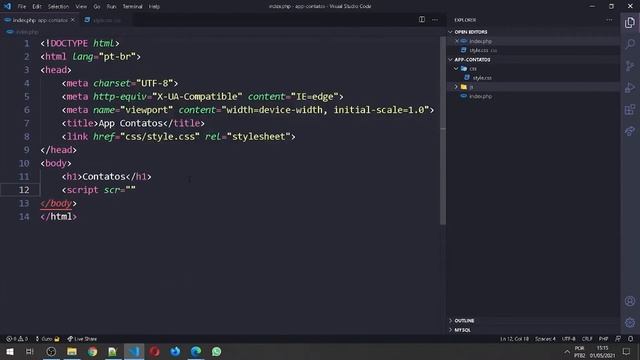
Task: Open the Run and Debug view
Action: point(630,87)
